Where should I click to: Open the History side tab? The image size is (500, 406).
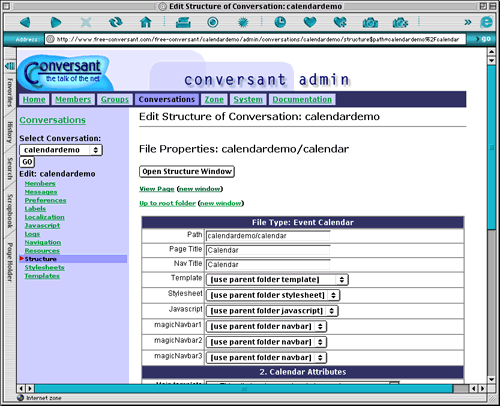click(10, 132)
